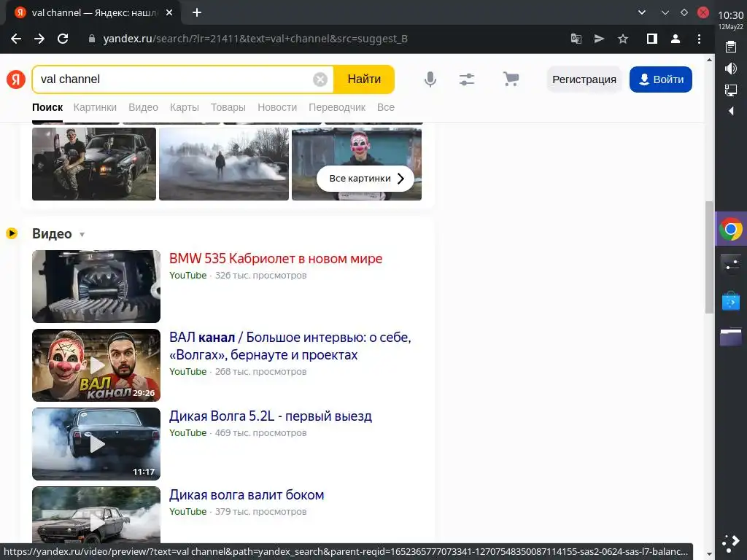Open the Chrome three-dot menu
This screenshot has width=747, height=560.
(699, 39)
